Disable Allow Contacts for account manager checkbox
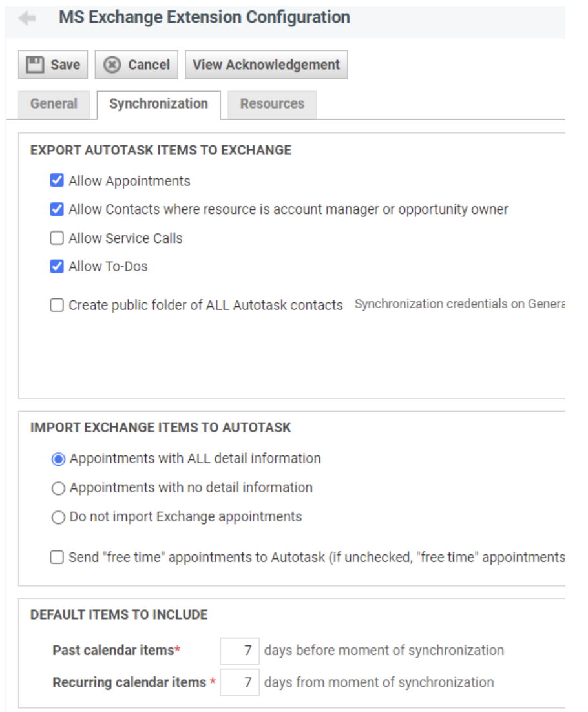 point(57,209)
